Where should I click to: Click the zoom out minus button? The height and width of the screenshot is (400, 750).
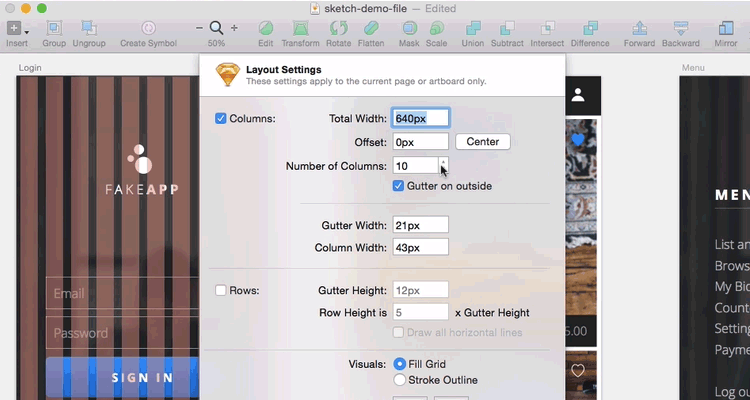pos(200,28)
